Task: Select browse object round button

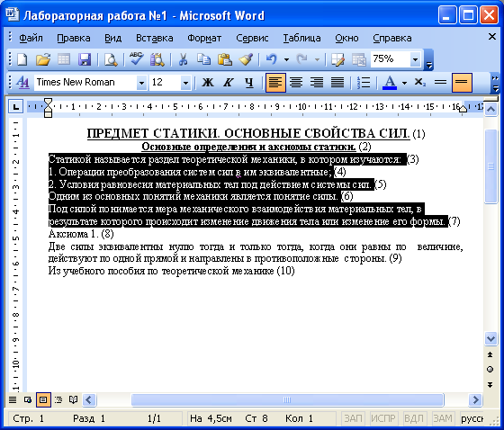Action: point(490,369)
